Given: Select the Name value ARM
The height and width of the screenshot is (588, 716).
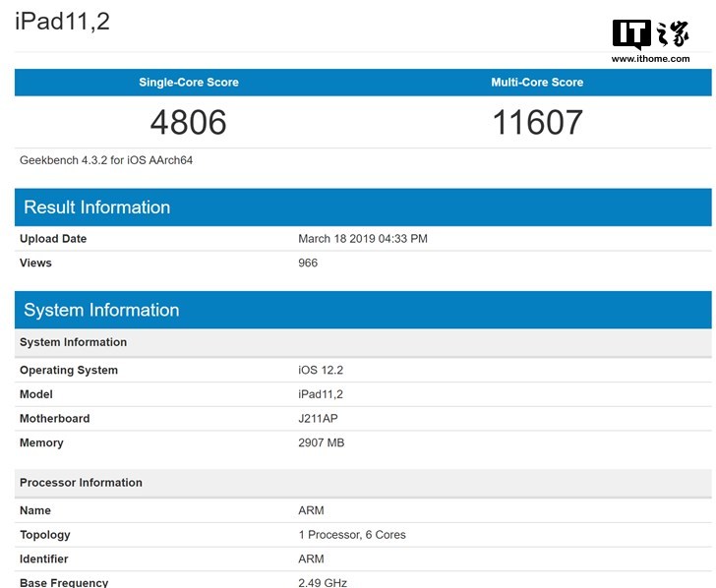Looking at the screenshot, I should pos(311,510).
